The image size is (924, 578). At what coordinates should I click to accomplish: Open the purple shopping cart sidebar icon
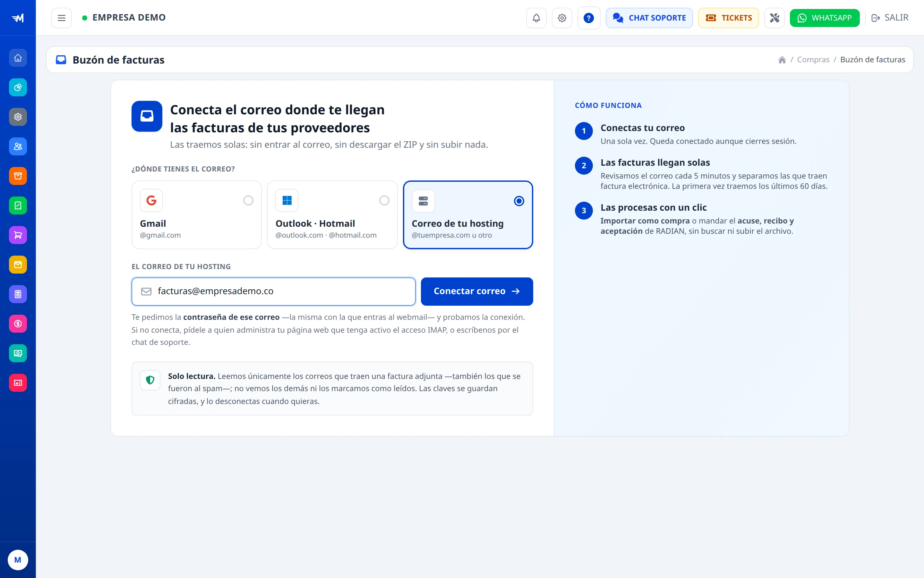click(18, 235)
